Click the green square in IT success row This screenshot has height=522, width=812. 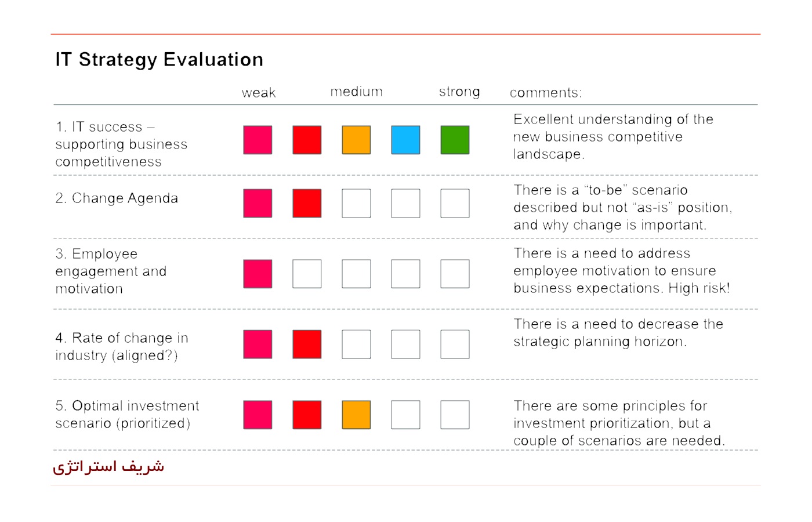click(455, 140)
